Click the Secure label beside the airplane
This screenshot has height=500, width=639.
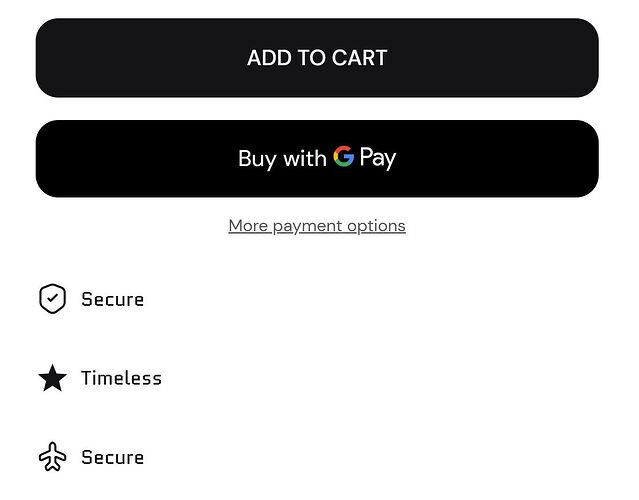coord(112,457)
